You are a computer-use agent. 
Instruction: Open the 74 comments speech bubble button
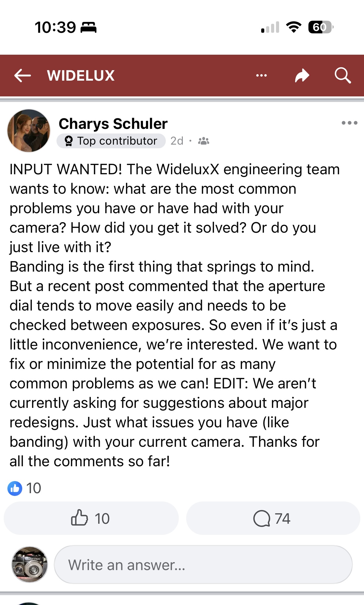[272, 518]
